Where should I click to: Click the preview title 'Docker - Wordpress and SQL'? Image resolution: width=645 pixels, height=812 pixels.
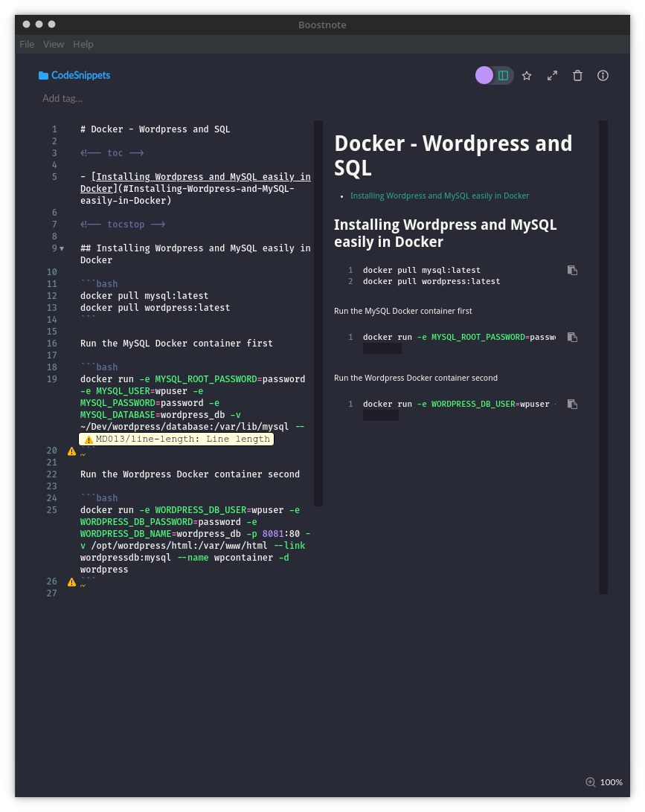click(453, 155)
